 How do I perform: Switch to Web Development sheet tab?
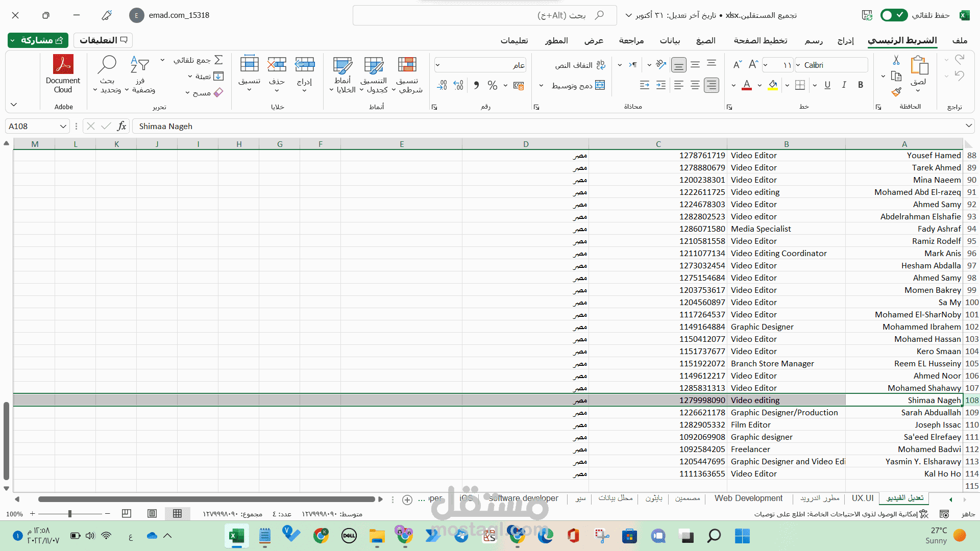click(x=748, y=498)
